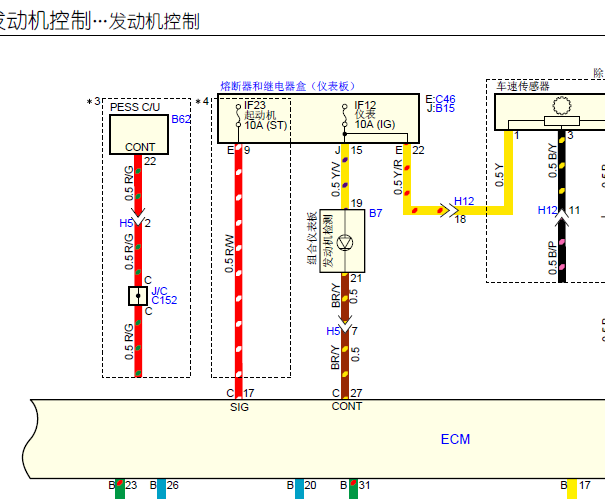Click the J/C C152 junction connector label
605x499 pixels.
164,296
